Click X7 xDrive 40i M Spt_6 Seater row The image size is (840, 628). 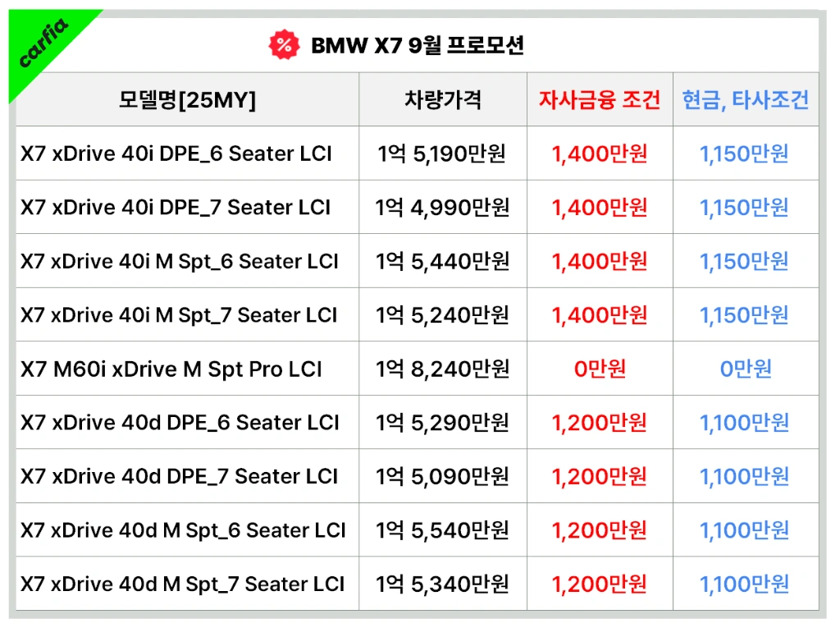[x=180, y=262]
